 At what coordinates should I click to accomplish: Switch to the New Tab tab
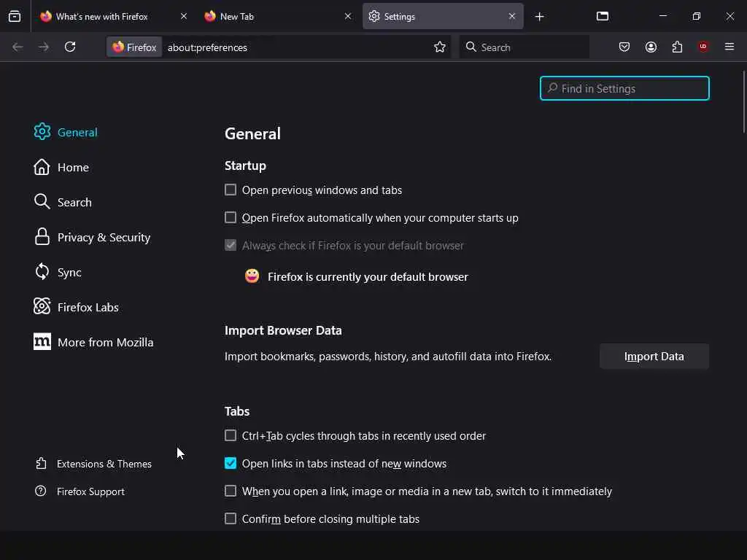click(x=270, y=16)
